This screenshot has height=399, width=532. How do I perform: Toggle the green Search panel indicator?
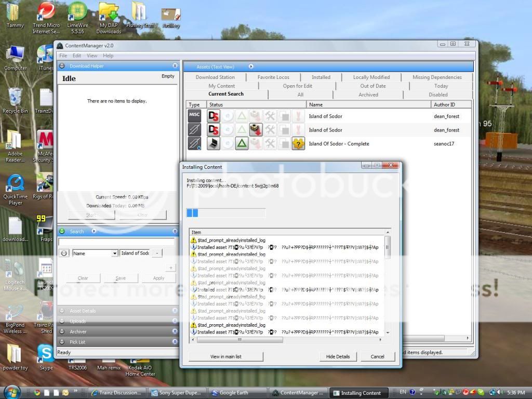tap(61, 231)
